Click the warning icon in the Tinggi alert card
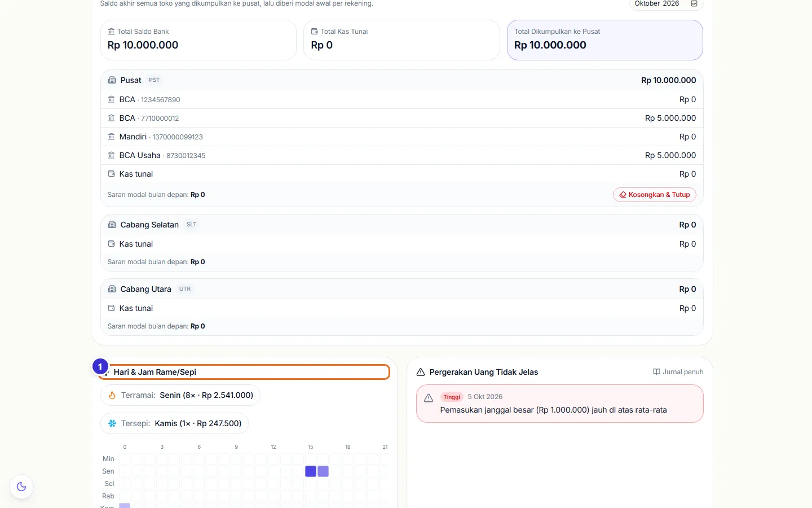The width and height of the screenshot is (812, 508). point(429,398)
